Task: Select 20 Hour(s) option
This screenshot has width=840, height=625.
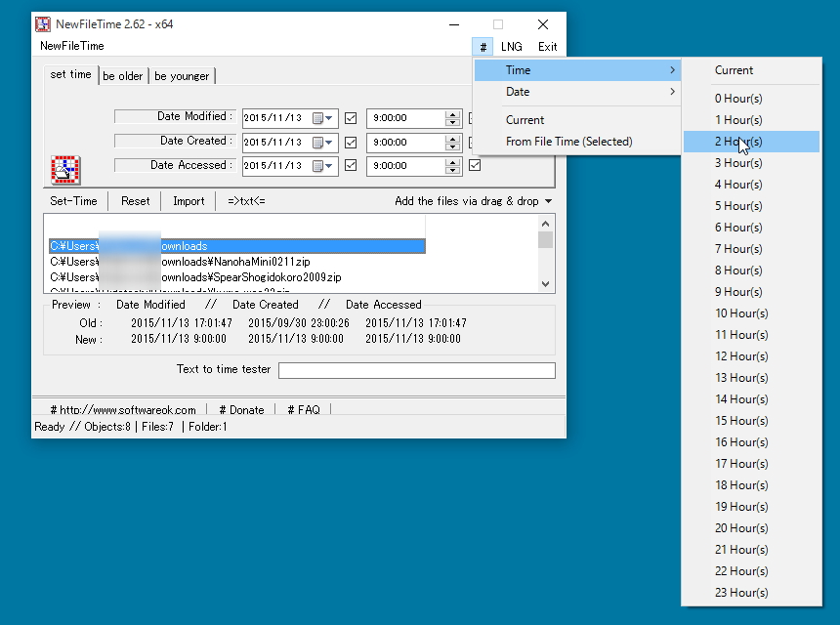Action: click(751, 528)
